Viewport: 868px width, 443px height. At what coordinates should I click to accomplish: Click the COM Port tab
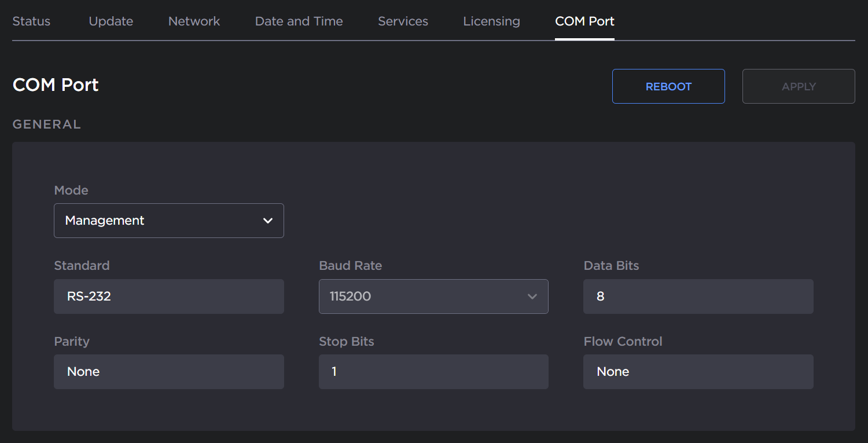pyautogui.click(x=584, y=21)
